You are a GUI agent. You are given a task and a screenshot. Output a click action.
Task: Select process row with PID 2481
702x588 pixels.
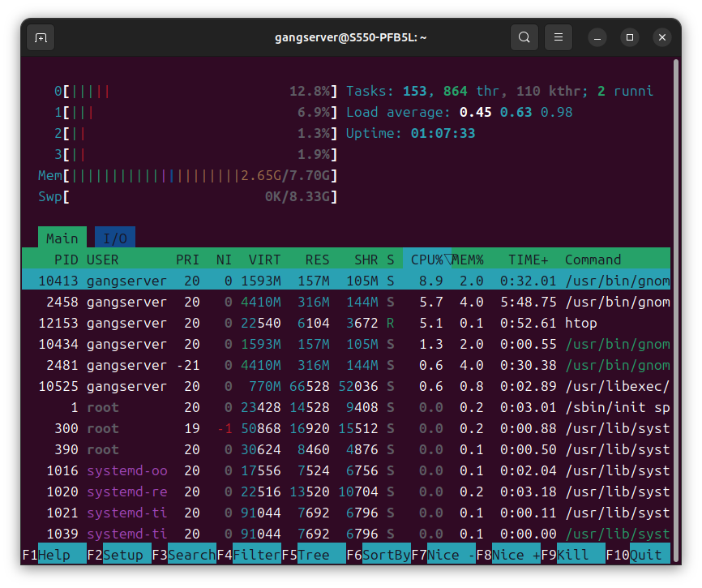(346, 365)
